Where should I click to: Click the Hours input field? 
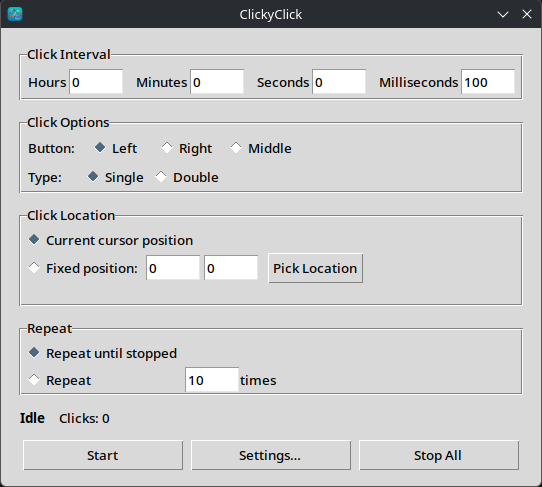pos(96,82)
